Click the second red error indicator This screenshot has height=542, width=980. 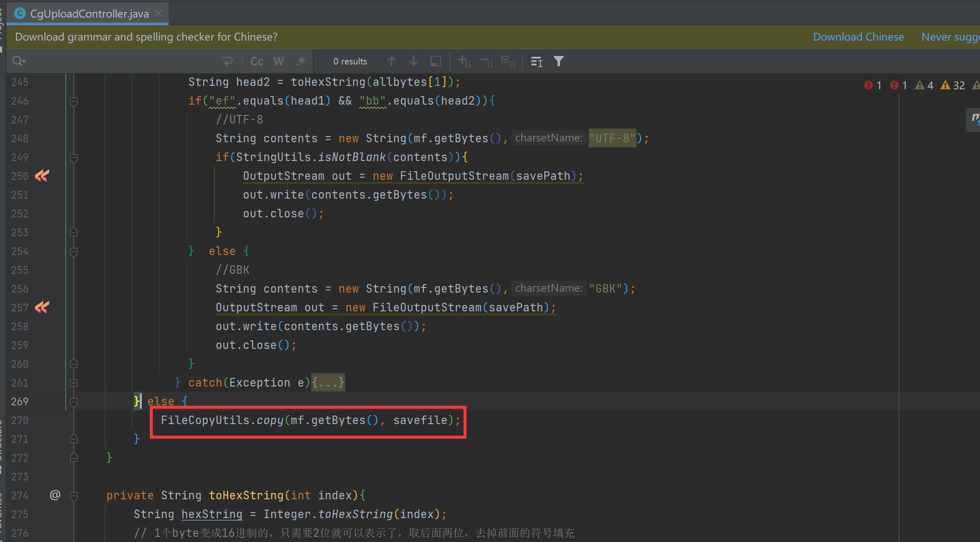click(898, 85)
